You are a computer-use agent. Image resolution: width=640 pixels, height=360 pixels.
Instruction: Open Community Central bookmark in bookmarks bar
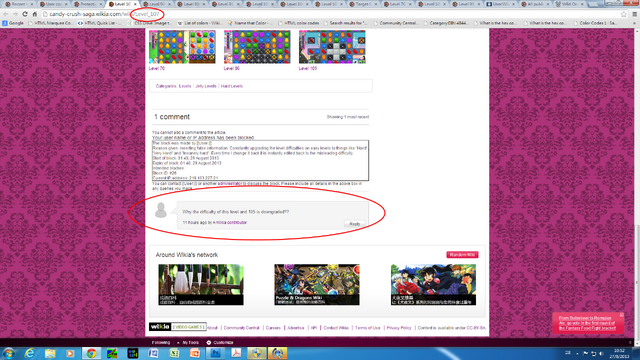pyautogui.click(x=395, y=23)
